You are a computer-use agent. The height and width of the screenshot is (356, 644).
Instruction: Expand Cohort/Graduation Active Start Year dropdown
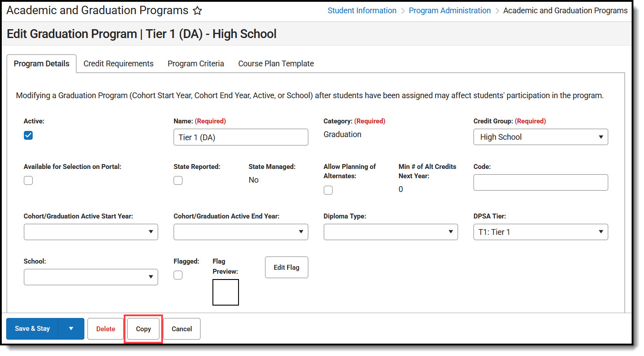click(x=91, y=232)
